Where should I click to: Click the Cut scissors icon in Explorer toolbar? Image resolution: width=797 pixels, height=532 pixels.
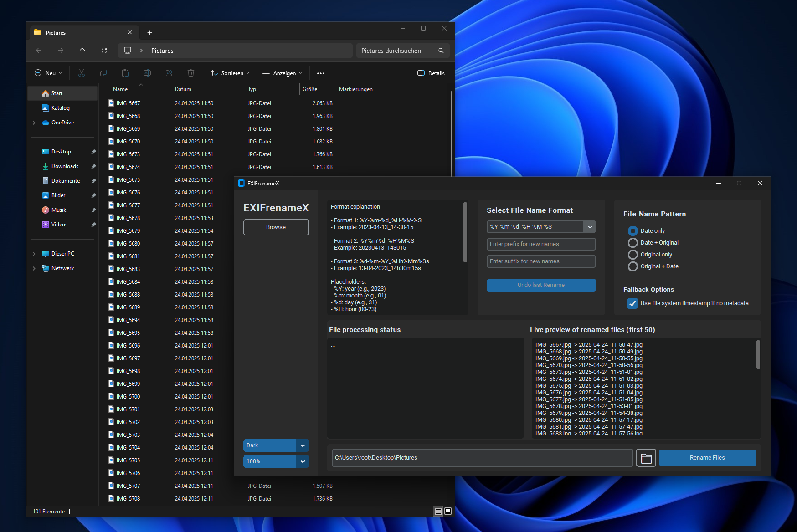[82, 73]
